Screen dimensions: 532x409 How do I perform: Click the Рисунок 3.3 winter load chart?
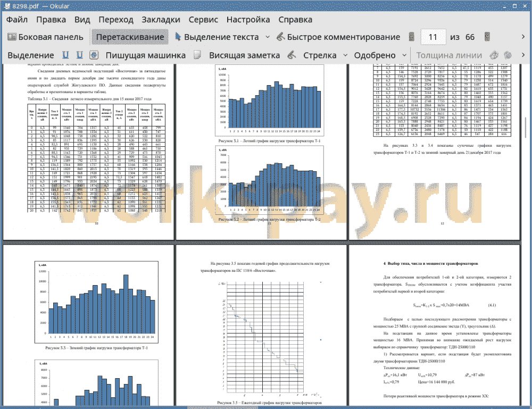click(97, 302)
